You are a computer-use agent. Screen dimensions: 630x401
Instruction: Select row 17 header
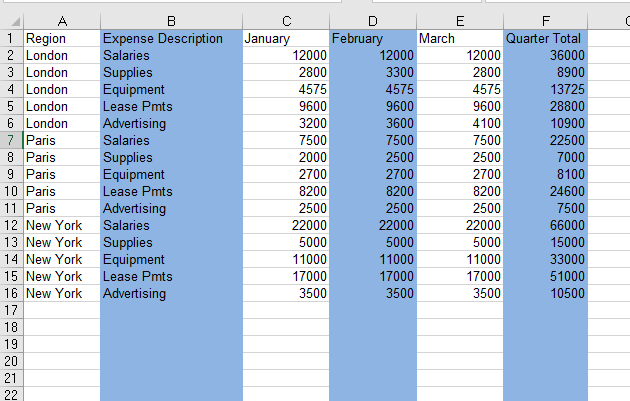click(x=11, y=310)
